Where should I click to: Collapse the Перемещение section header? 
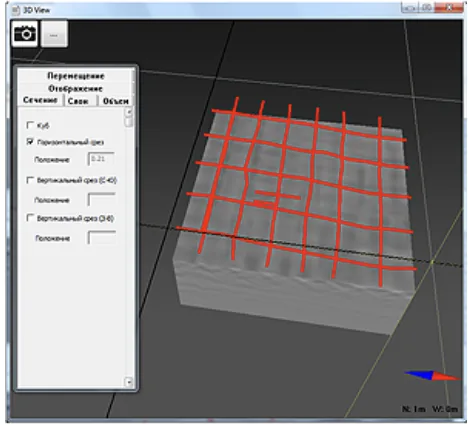coord(76,76)
